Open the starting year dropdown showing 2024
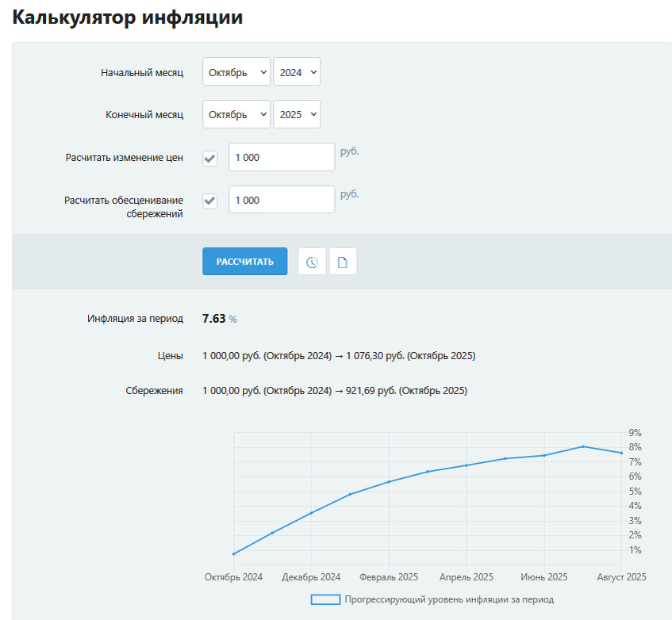 point(297,71)
